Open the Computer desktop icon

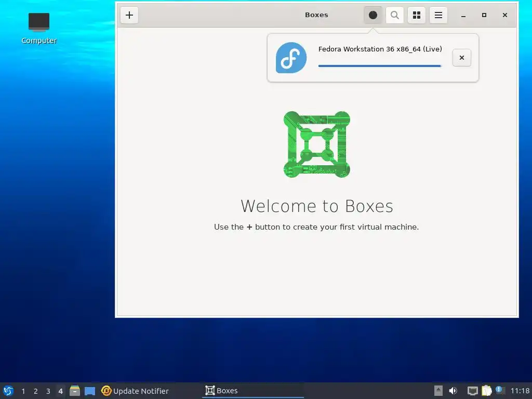(39, 29)
